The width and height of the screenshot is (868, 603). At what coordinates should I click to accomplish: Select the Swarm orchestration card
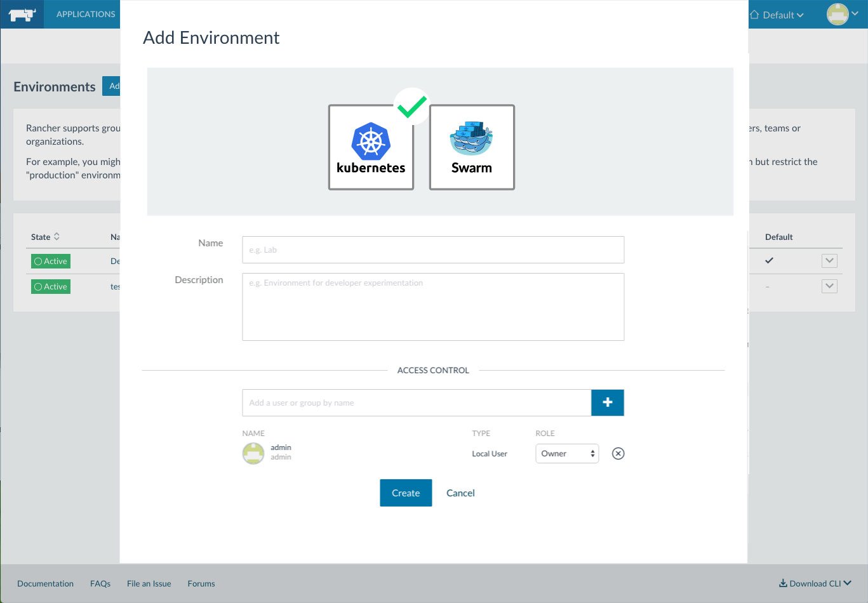pos(472,147)
